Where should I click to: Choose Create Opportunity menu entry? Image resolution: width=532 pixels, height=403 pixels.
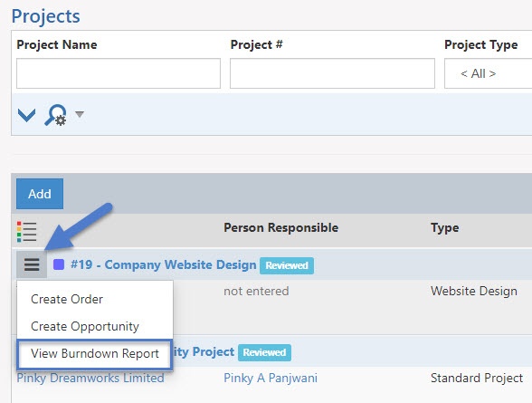click(x=85, y=326)
